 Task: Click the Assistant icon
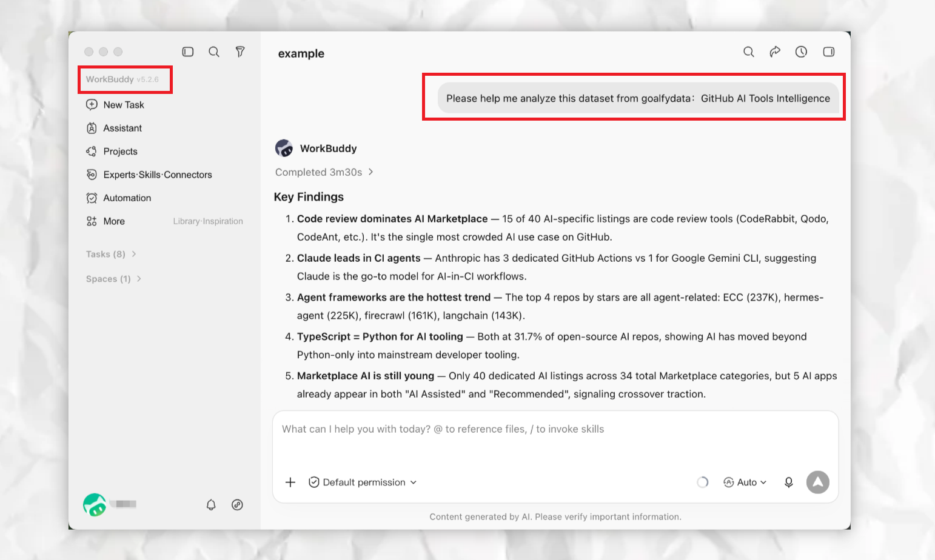tap(92, 128)
